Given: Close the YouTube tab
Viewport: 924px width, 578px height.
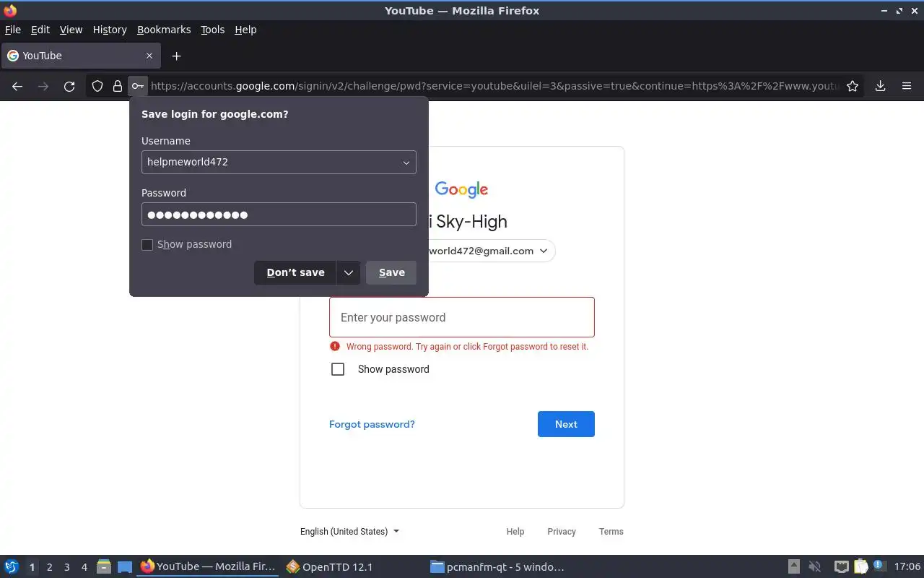Looking at the screenshot, I should pyautogui.click(x=149, y=56).
